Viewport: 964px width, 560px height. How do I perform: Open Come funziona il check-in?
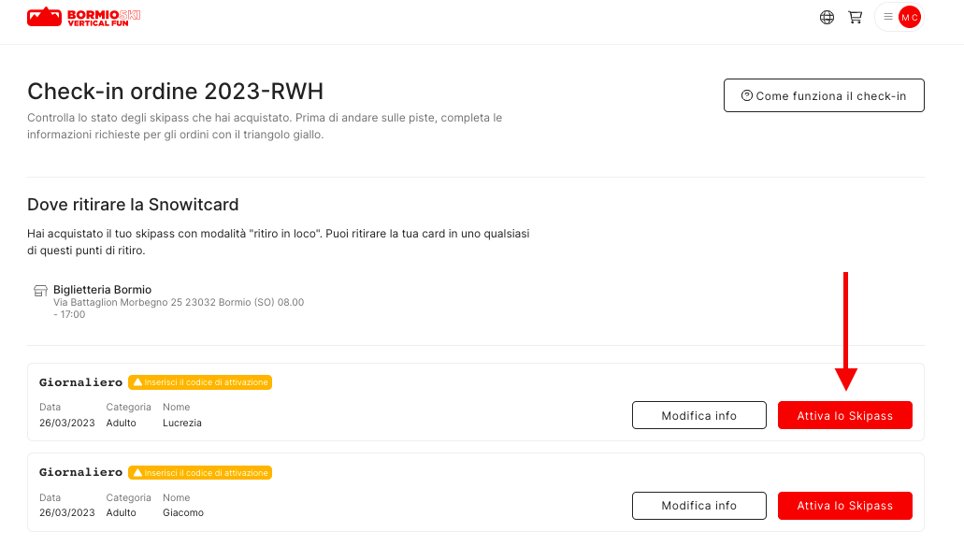coord(824,95)
